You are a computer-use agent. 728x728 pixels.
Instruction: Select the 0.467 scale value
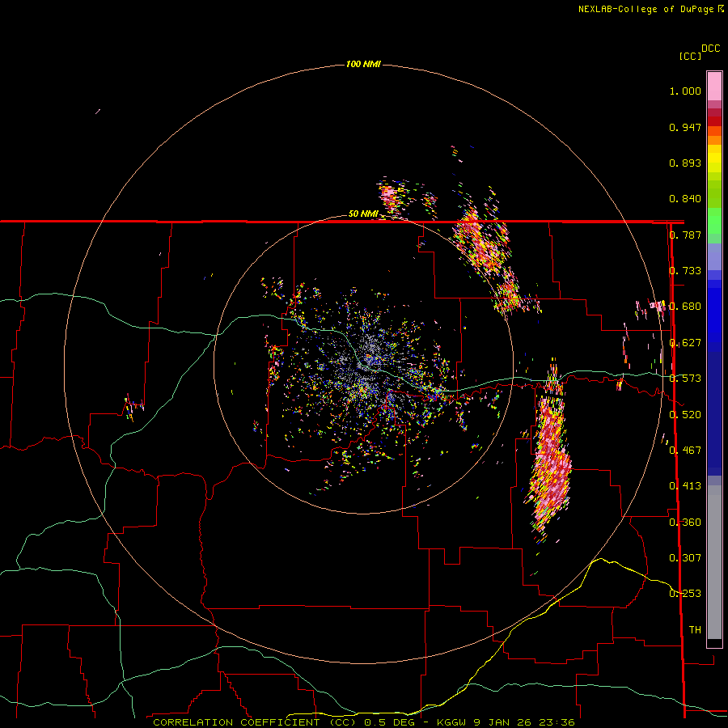[x=685, y=451]
